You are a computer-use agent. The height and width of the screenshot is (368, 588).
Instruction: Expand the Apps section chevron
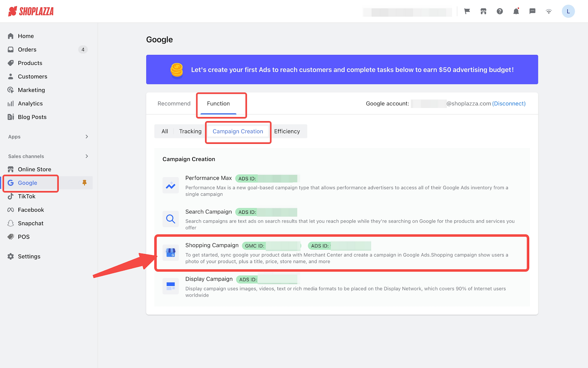[x=87, y=137]
